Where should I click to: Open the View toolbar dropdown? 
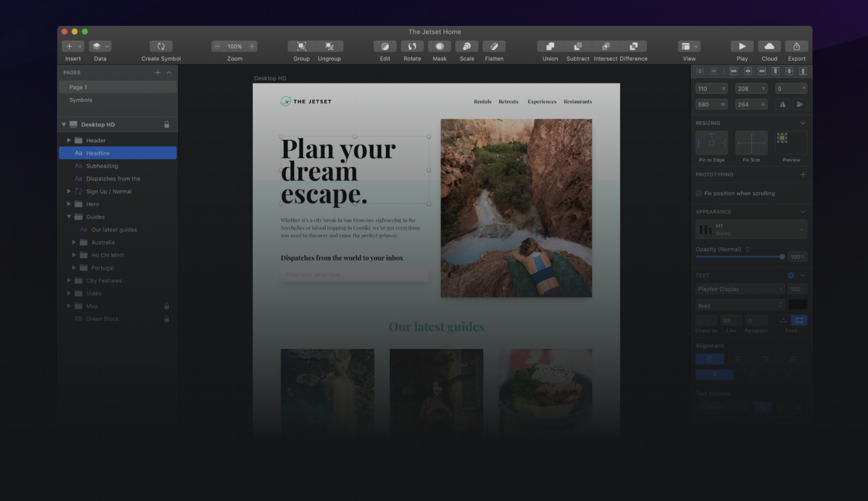tap(689, 46)
